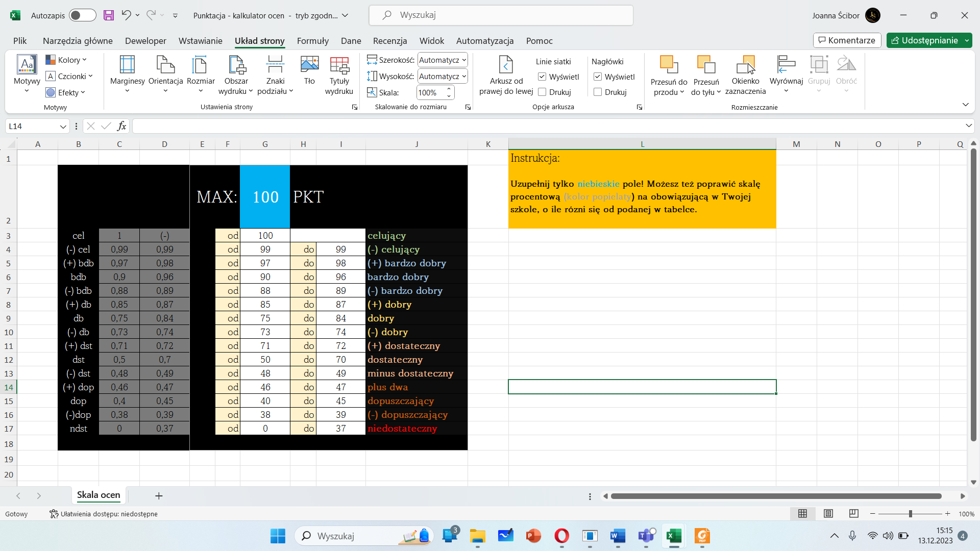This screenshot has height=551, width=980.
Task: Click the zoom slider in status bar
Action: 910,514
